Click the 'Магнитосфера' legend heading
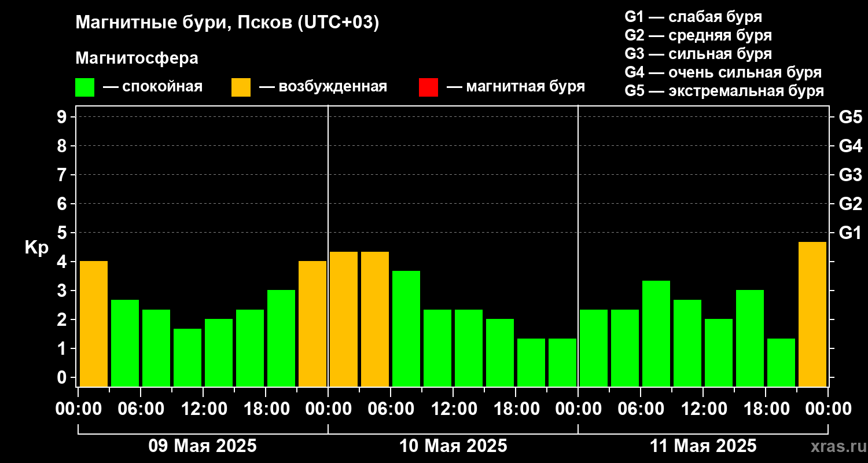The height and width of the screenshot is (463, 868). [137, 58]
